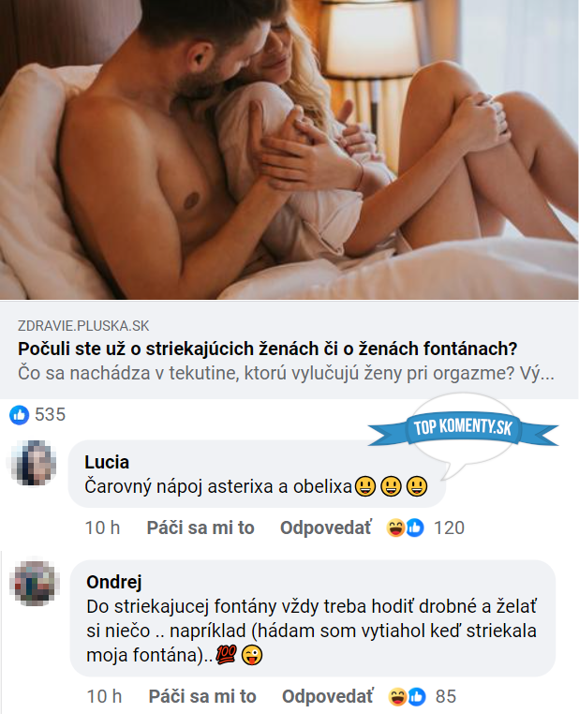Click the haha reaction icon on Lucia's comment
This screenshot has height=728, width=579.
395,527
